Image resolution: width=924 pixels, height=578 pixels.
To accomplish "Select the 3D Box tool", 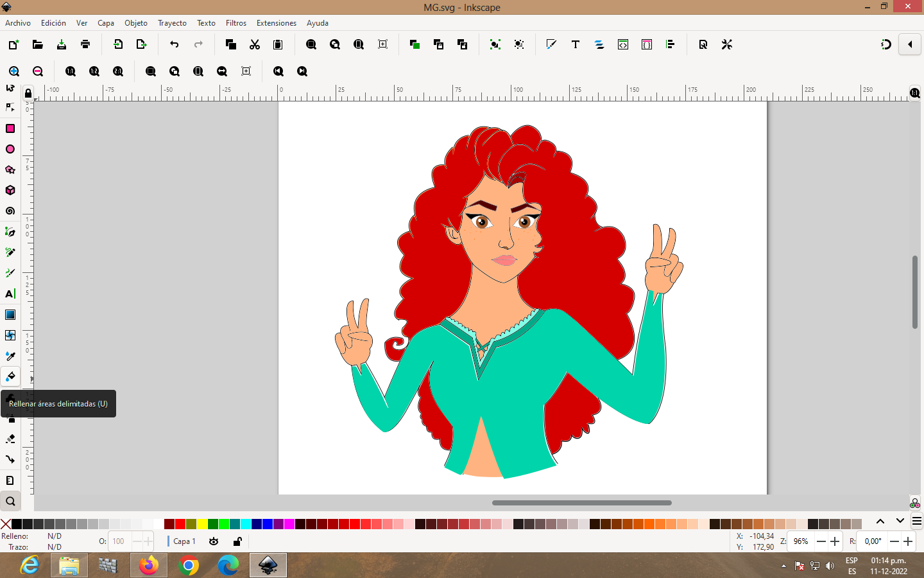I will point(10,190).
